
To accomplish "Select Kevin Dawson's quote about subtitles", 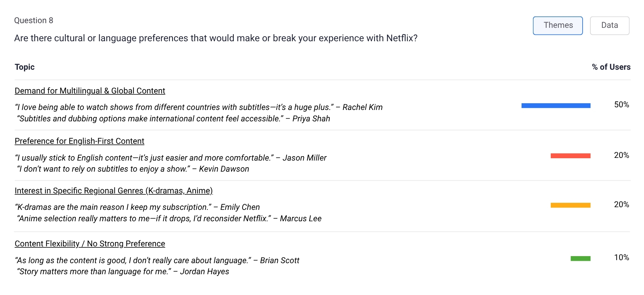I will [133, 169].
